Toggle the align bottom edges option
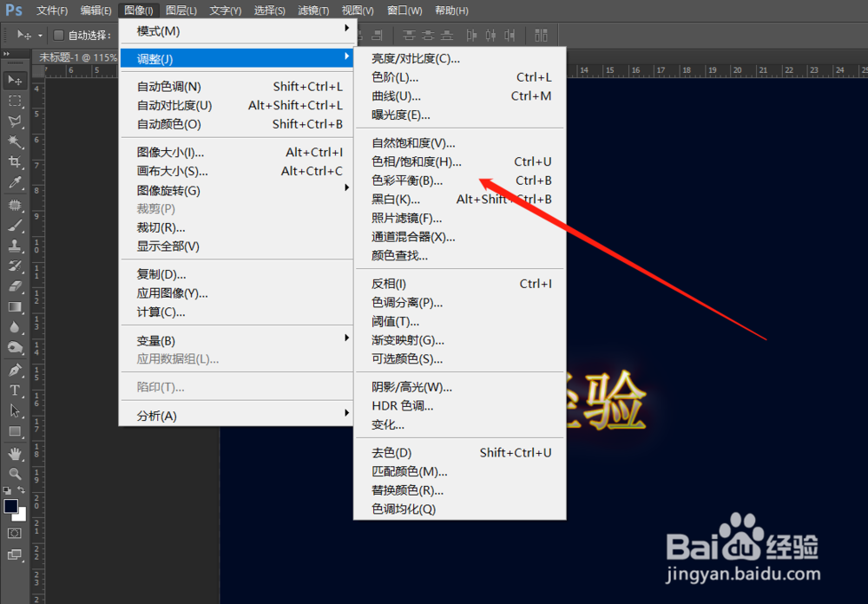 click(447, 36)
